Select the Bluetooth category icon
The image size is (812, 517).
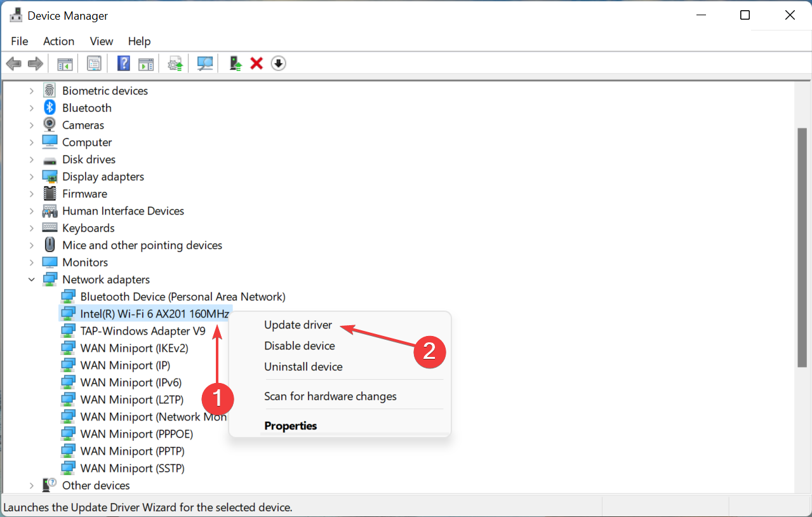pyautogui.click(x=50, y=108)
